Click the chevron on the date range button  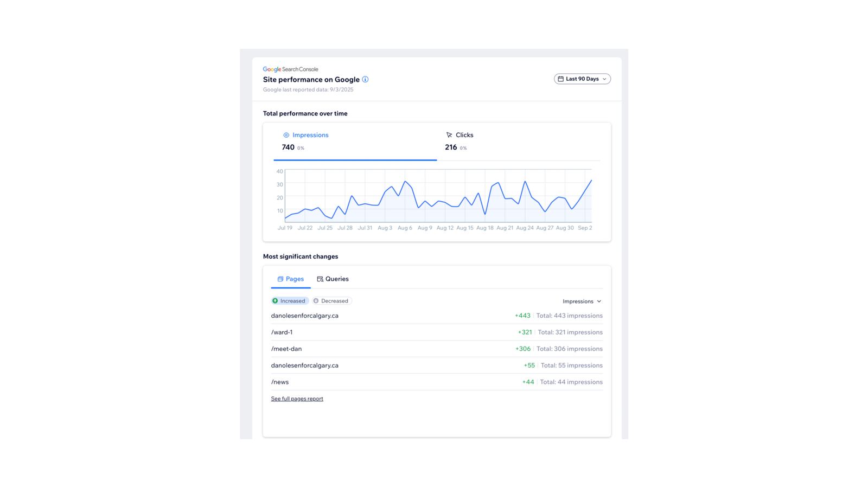click(x=603, y=79)
